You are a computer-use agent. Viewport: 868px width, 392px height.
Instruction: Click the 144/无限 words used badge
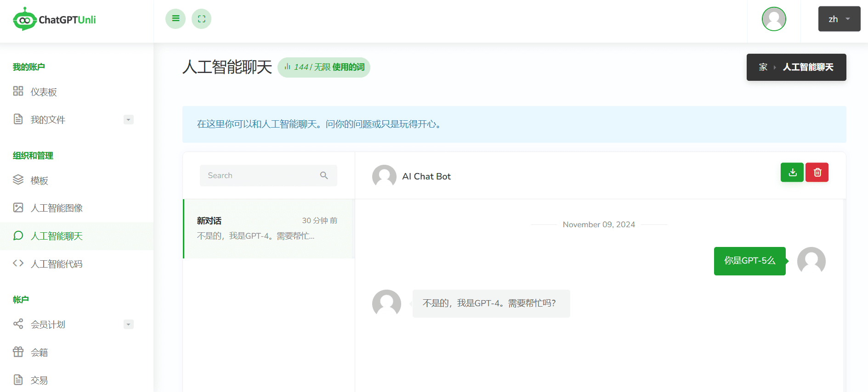[x=324, y=67]
